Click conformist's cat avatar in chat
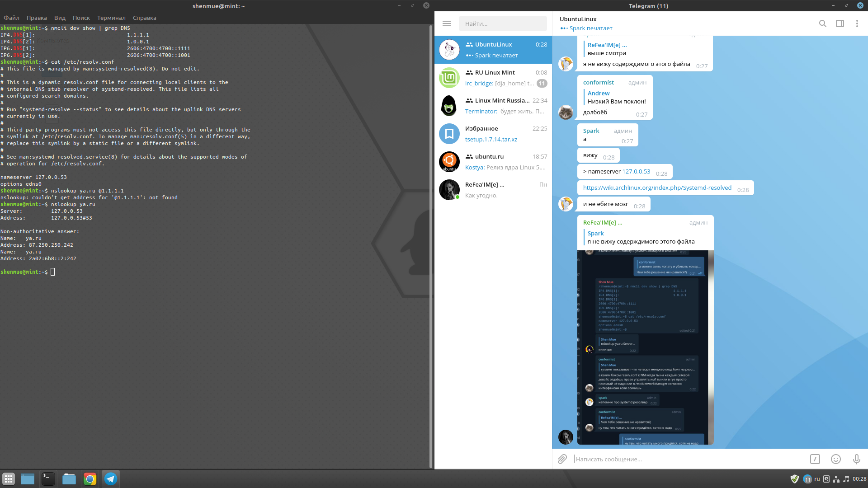 (x=566, y=112)
